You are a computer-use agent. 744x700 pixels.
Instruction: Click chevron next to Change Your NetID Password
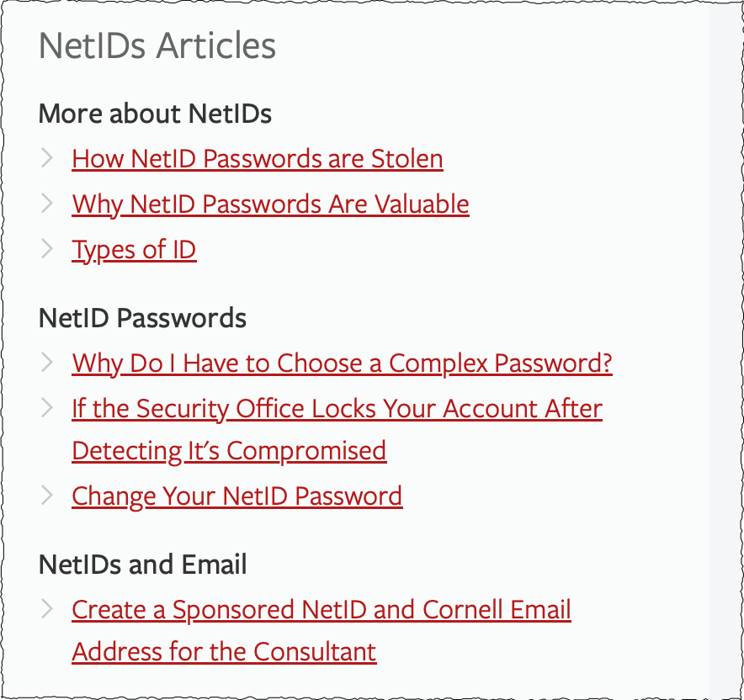tap(47, 495)
